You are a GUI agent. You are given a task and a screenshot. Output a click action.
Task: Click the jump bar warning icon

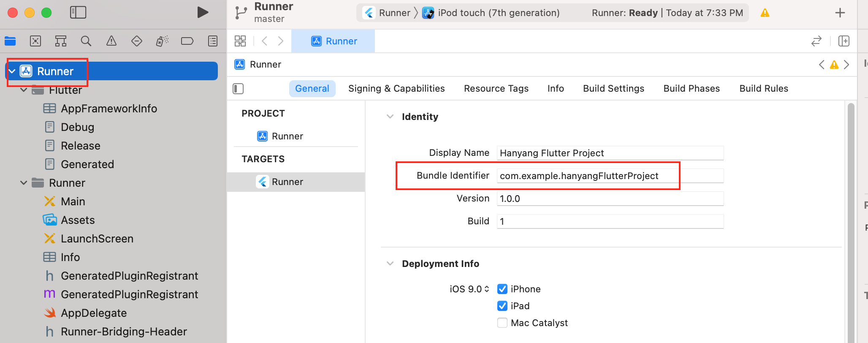[834, 65]
